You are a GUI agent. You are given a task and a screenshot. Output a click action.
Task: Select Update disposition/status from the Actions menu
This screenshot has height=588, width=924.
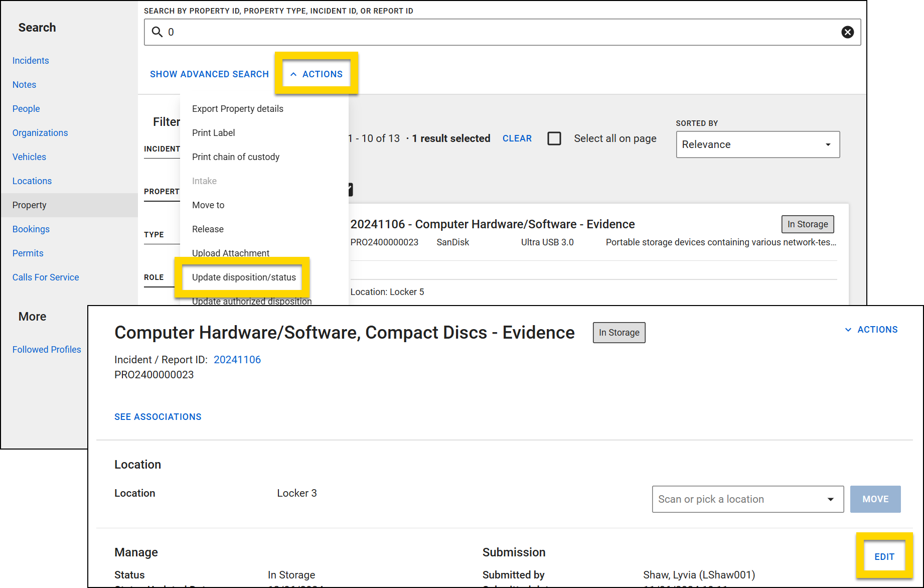(244, 277)
